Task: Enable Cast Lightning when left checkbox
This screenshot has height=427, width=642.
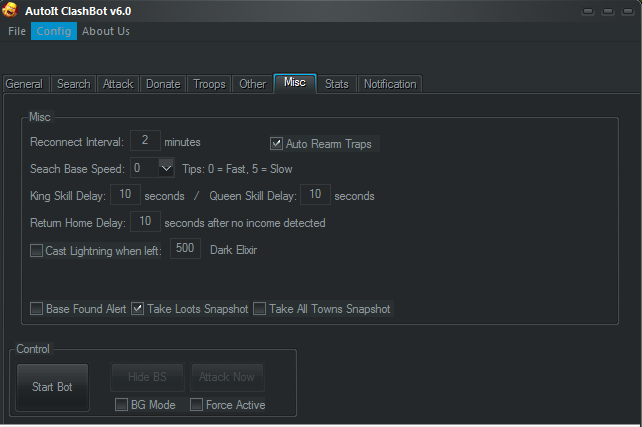Action: click(x=36, y=251)
